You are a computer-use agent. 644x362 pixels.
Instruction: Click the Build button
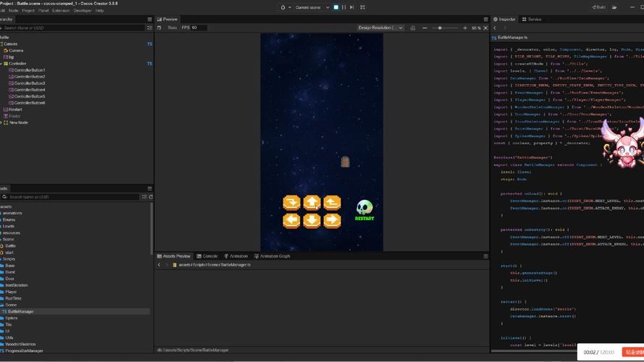click(x=598, y=7)
